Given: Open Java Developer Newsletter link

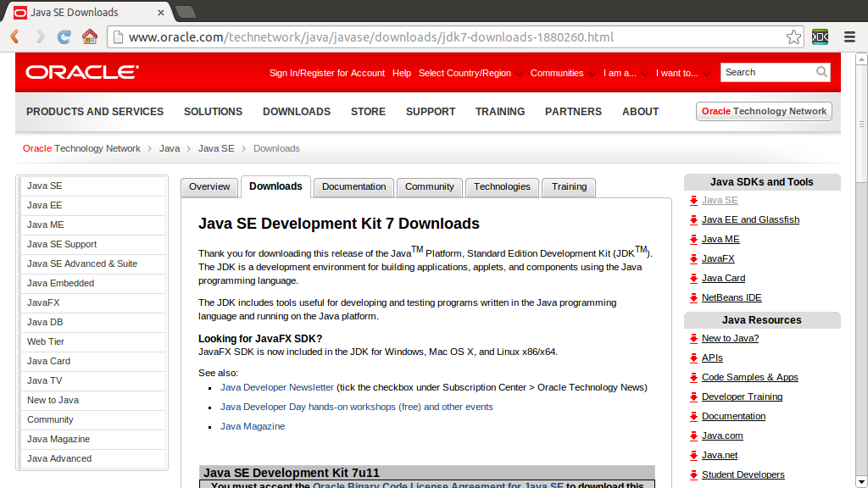Looking at the screenshot, I should [x=277, y=387].
